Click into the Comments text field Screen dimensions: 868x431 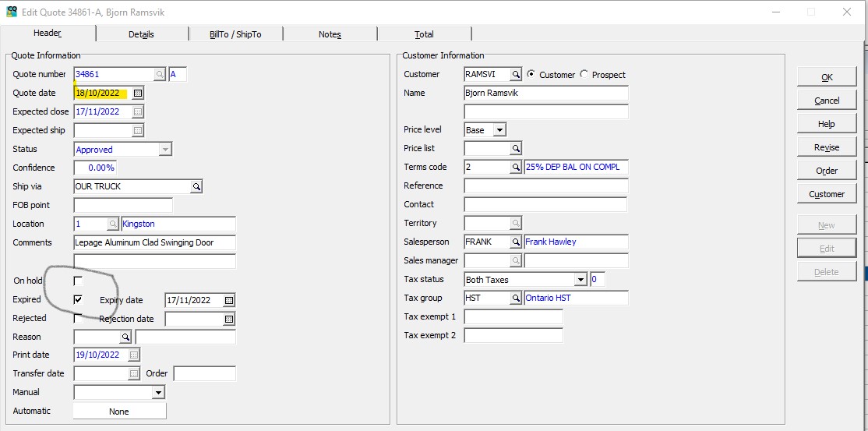154,243
